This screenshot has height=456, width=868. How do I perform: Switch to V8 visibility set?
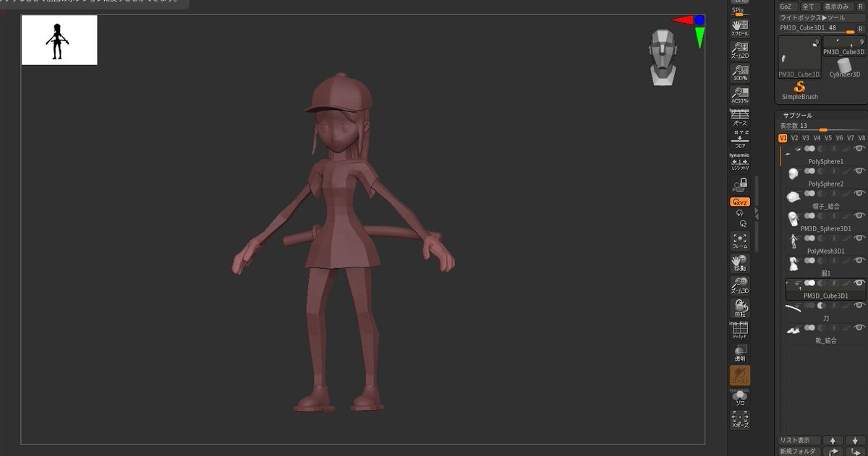[861, 138]
